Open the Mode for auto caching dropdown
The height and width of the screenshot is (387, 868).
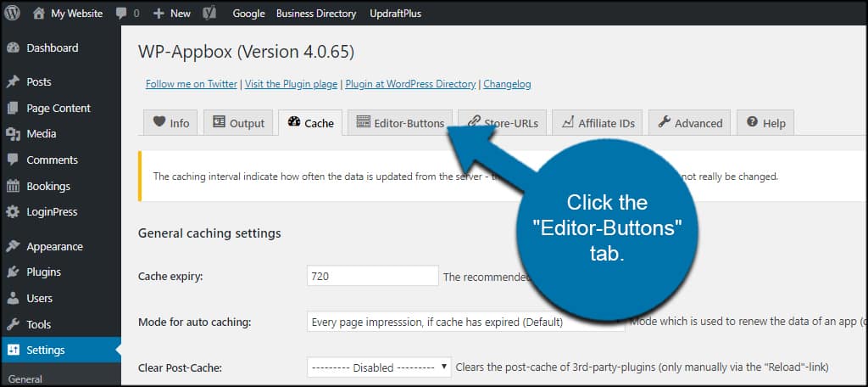465,322
